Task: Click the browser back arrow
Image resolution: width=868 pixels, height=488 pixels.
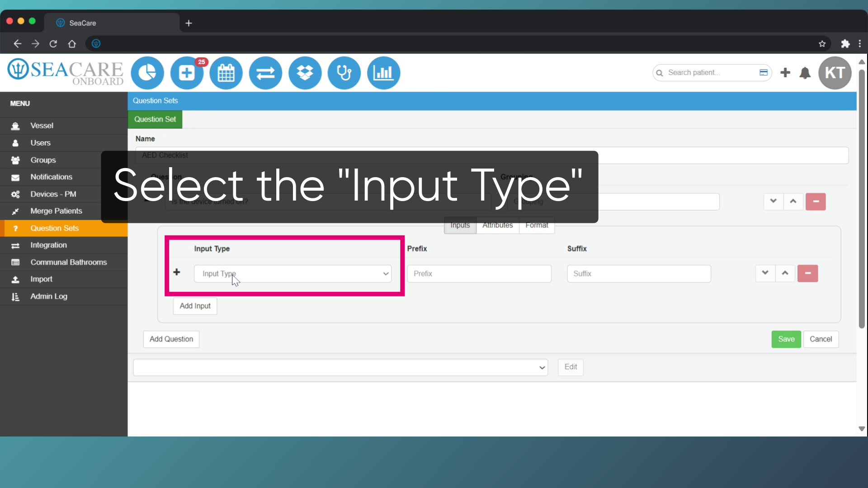Action: click(x=17, y=44)
